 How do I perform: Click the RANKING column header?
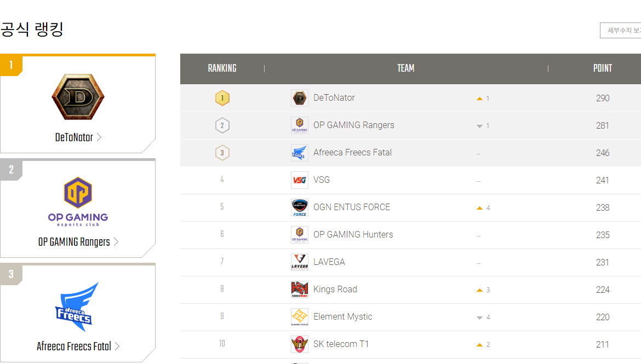[222, 68]
